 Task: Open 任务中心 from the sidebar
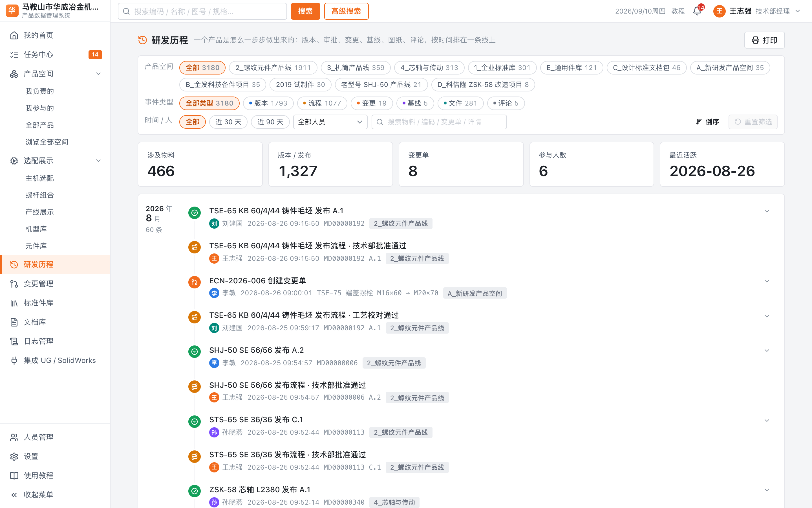click(x=55, y=54)
